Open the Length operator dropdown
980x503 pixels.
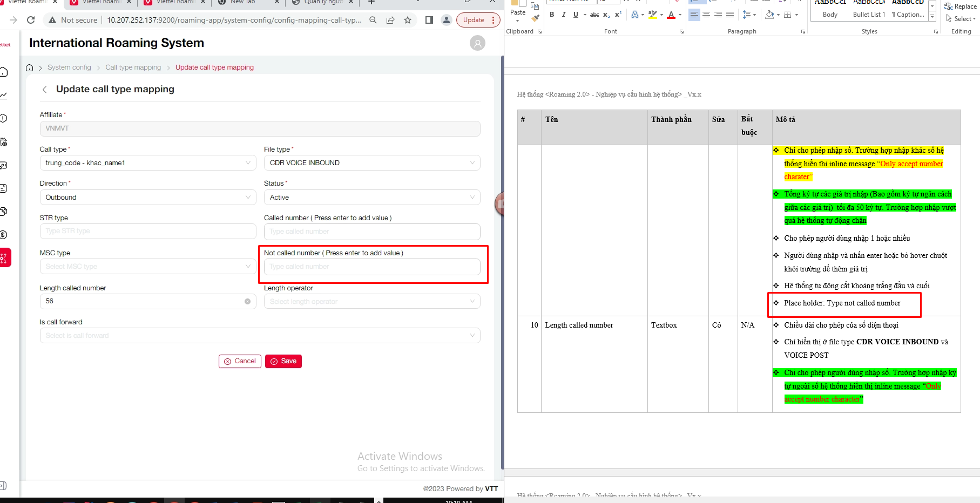(371, 301)
